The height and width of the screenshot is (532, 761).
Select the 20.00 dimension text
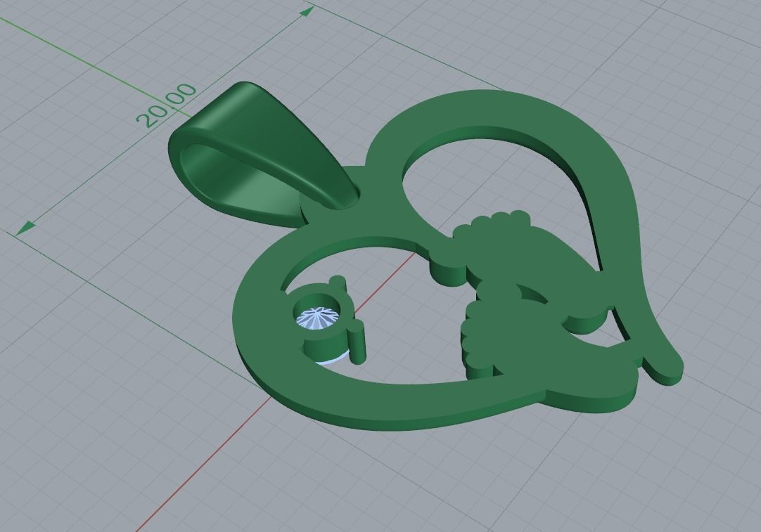coord(167,105)
